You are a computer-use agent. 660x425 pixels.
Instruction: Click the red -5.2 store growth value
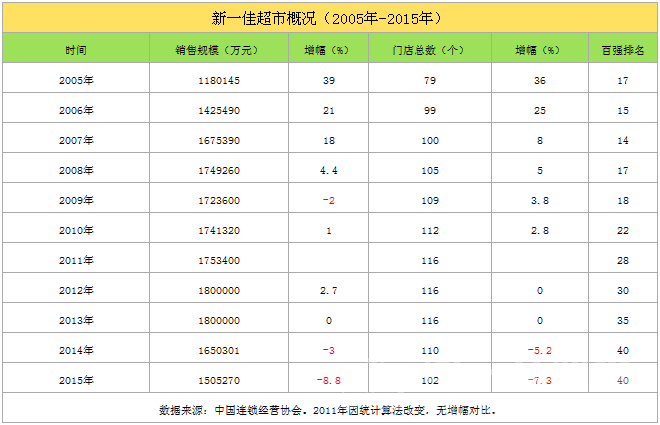coord(540,351)
